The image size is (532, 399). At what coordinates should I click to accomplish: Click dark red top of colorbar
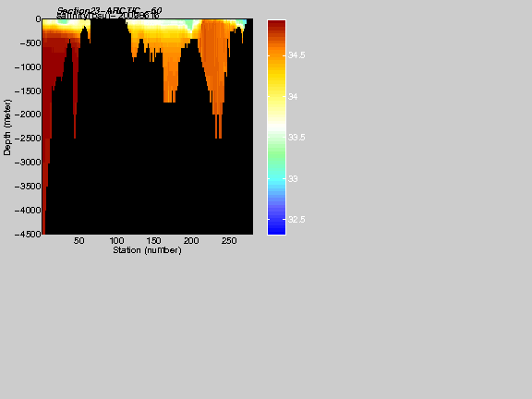276,26
